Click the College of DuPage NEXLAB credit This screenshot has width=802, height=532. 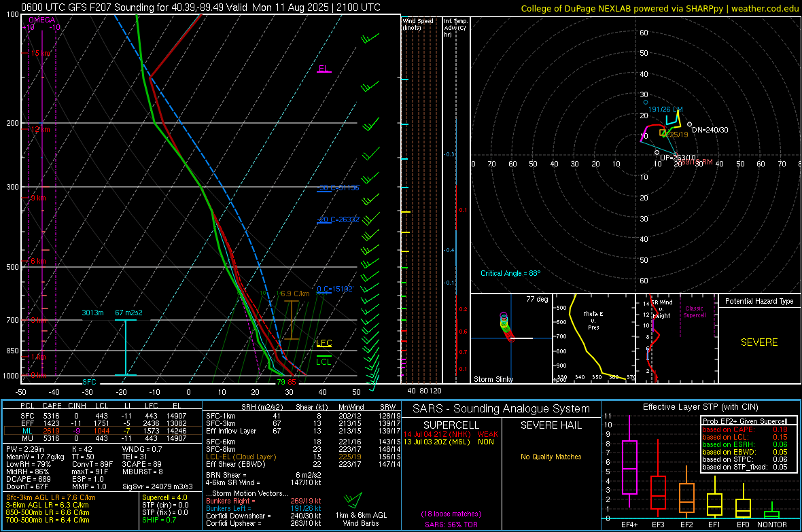pyautogui.click(x=659, y=8)
